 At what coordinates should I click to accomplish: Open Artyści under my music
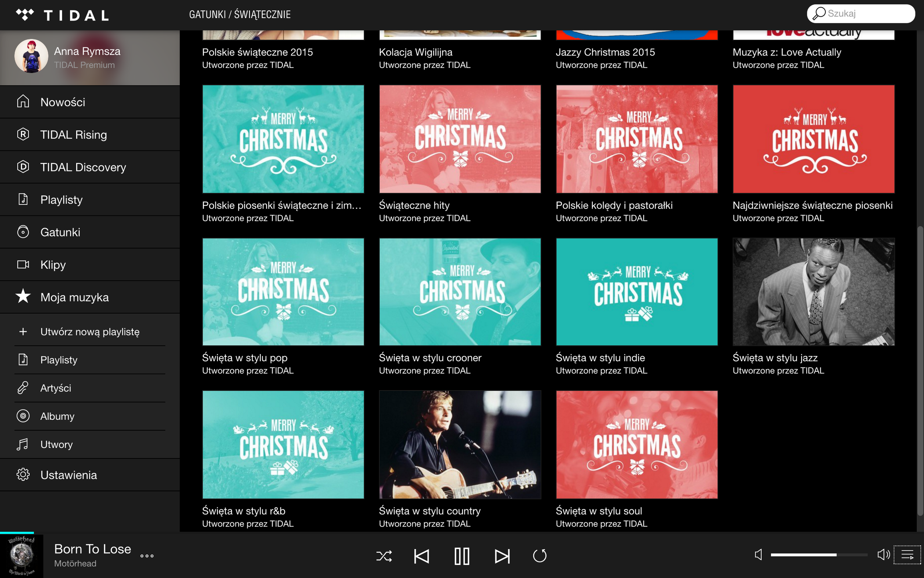pos(90,388)
